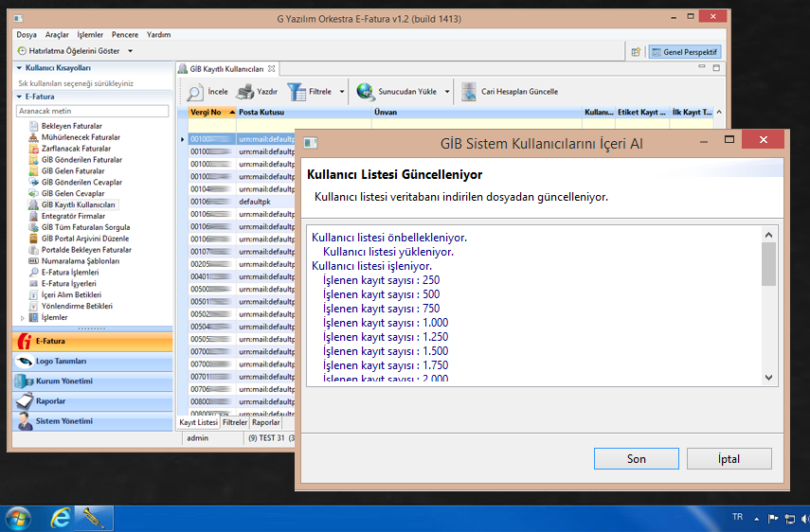Collapse the Kullanıcı Kısayolları section
The image size is (810, 532).
[19, 67]
